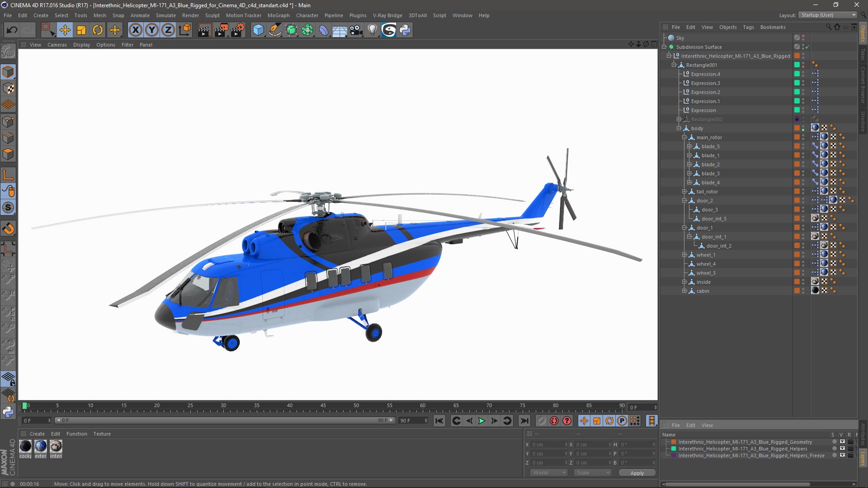This screenshot has width=868, height=488.
Task: Add a light object
Action: click(x=373, y=30)
